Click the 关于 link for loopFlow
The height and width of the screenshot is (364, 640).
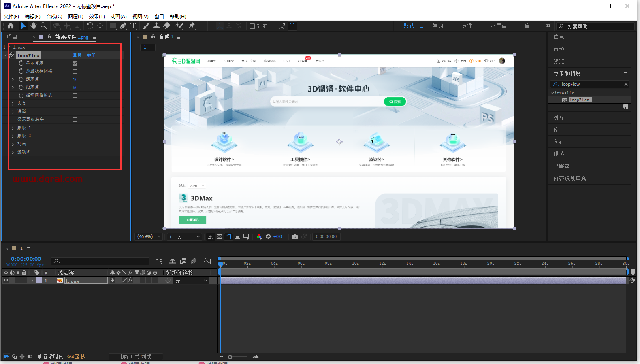click(91, 55)
